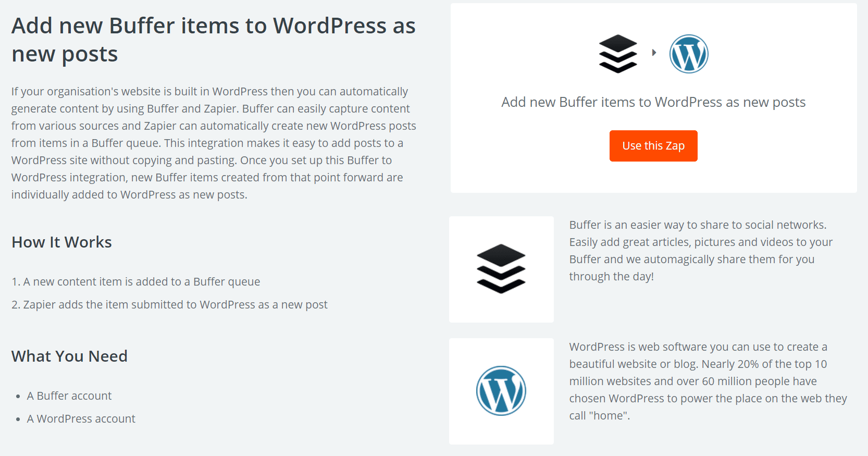Click step 2 about Zapier adding a post
Screen dimensions: 868x456
pos(169,305)
